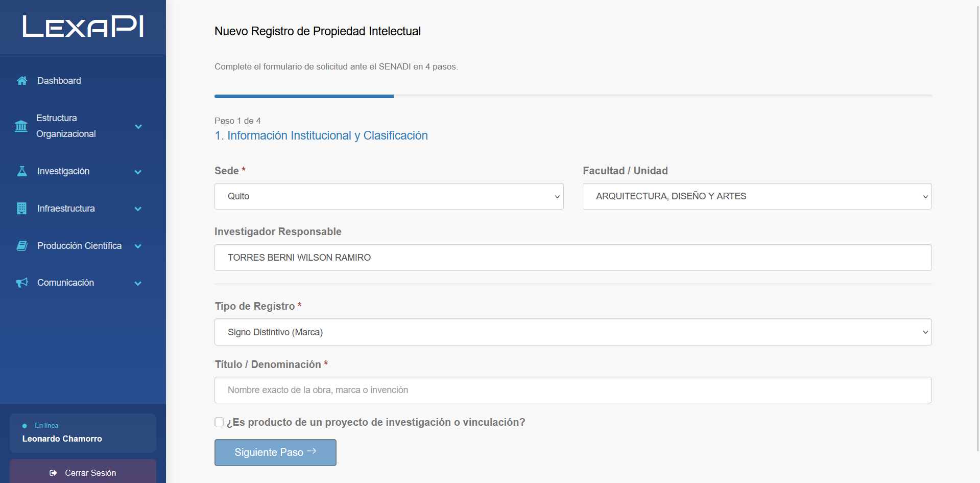
Task: Click the Comunicación megaphone icon
Action: coord(22,283)
